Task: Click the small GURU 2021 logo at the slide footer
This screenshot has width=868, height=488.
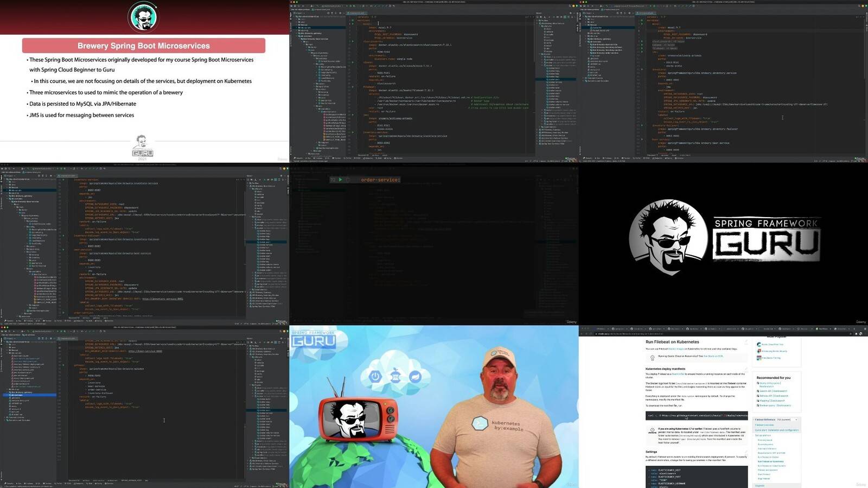Action: click(x=142, y=148)
